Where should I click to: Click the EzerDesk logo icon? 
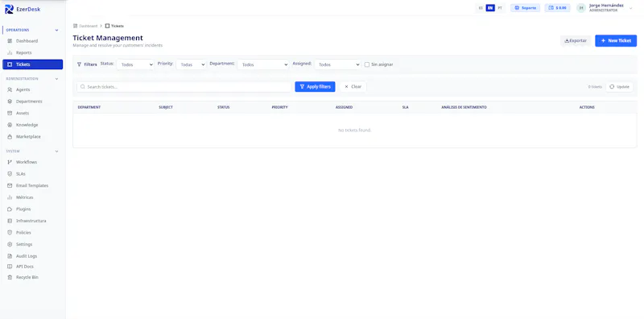click(9, 9)
